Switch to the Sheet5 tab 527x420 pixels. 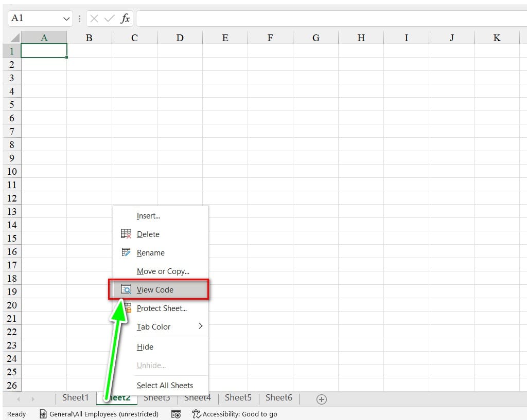click(238, 397)
